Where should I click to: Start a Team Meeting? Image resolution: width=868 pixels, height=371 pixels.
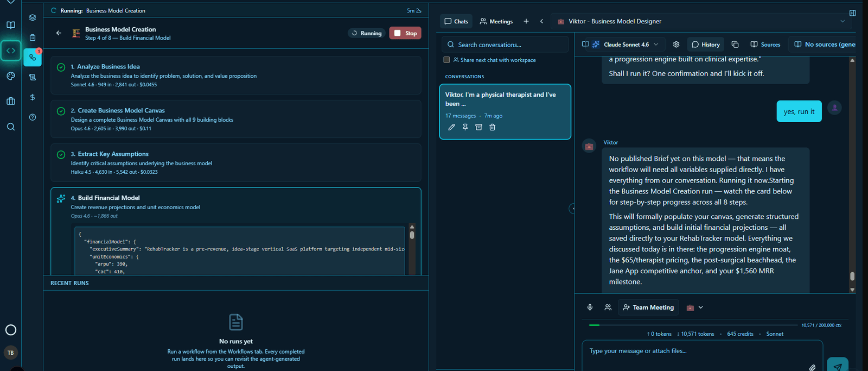[648, 307]
